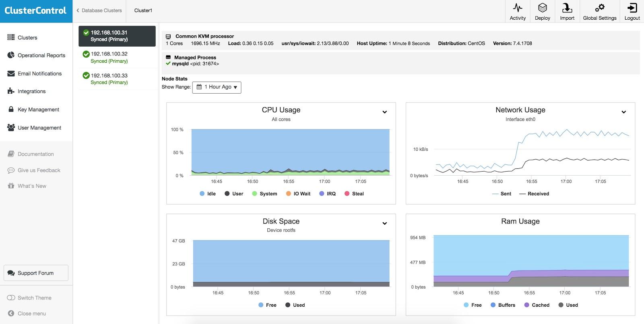Expand the CPU Usage chart options chevron
This screenshot has height=324, width=644.
tap(384, 112)
